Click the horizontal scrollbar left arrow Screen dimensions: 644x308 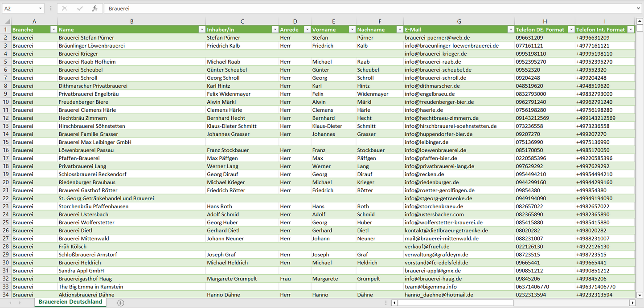pos(394,303)
